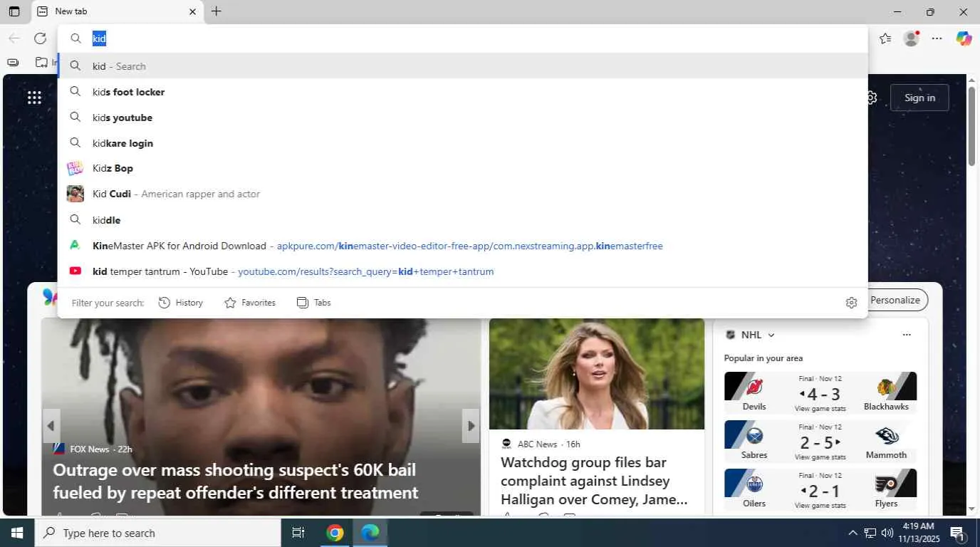Pick the 'kids youtube' suggestion
Viewport: 980px width, 547px height.
[x=463, y=118]
